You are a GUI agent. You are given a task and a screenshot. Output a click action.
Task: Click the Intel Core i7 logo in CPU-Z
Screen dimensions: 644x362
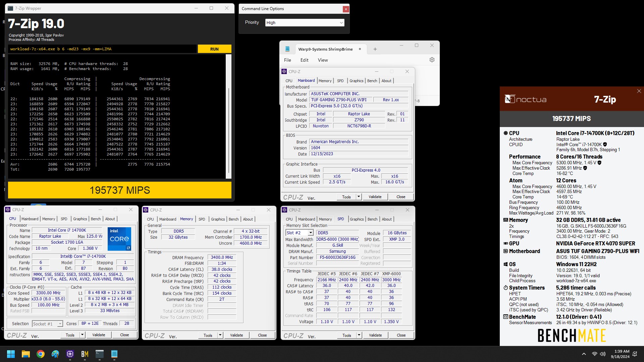[119, 239]
